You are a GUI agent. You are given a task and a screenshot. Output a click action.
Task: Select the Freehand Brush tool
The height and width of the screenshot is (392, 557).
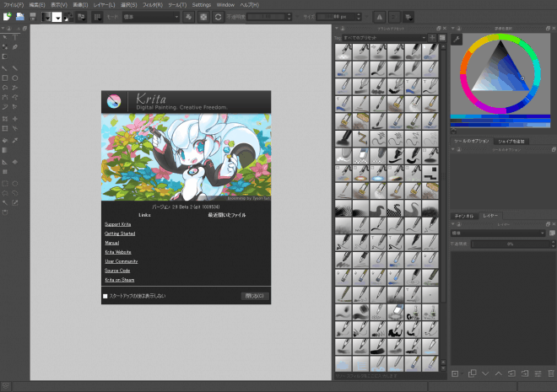[5, 67]
